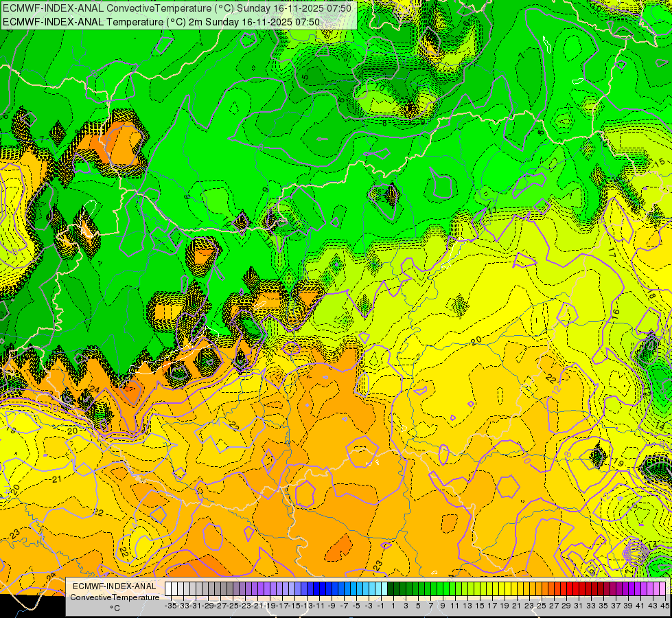This screenshot has width=672, height=618.
Task: Click the legend tick label -23
Action: pyautogui.click(x=246, y=606)
